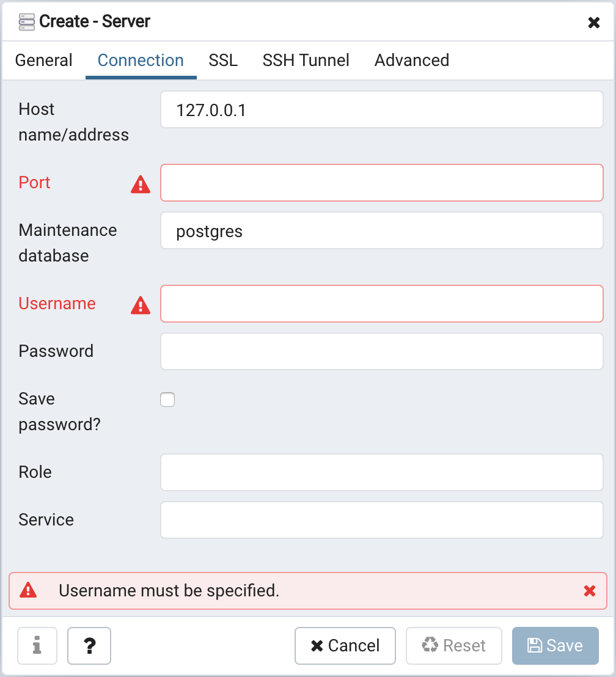616x677 pixels.
Task: Click the Port warning triangle icon
Action: (141, 184)
